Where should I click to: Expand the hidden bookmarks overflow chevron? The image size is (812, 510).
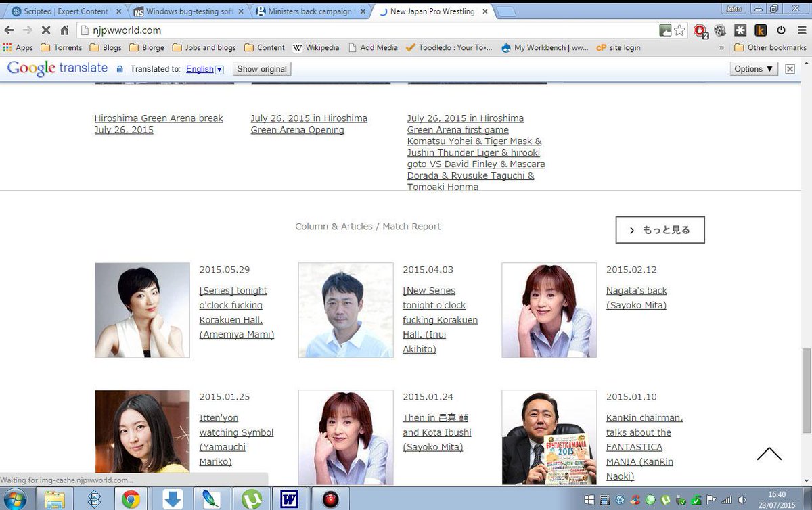click(x=721, y=48)
